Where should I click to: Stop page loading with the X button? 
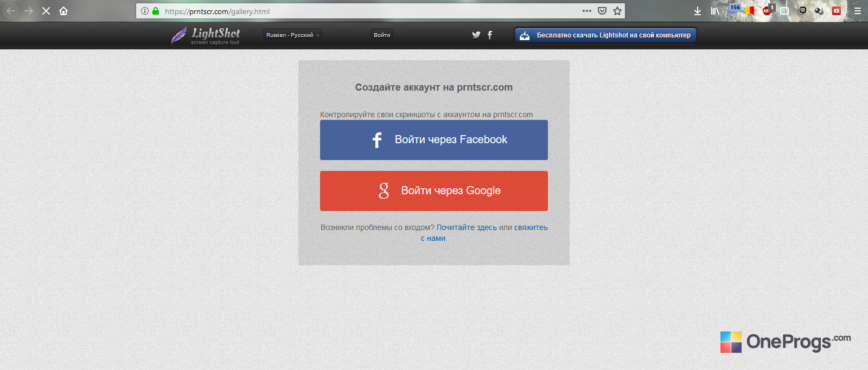pyautogui.click(x=46, y=11)
